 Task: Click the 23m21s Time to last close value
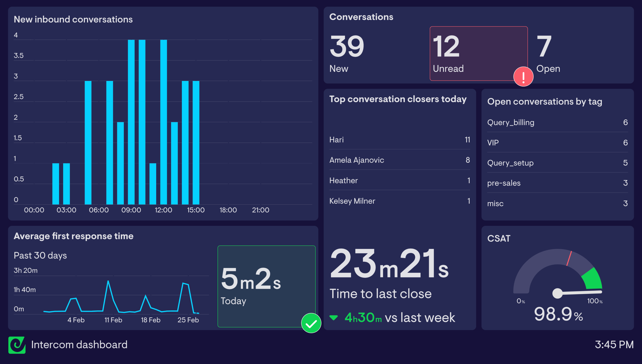389,263
